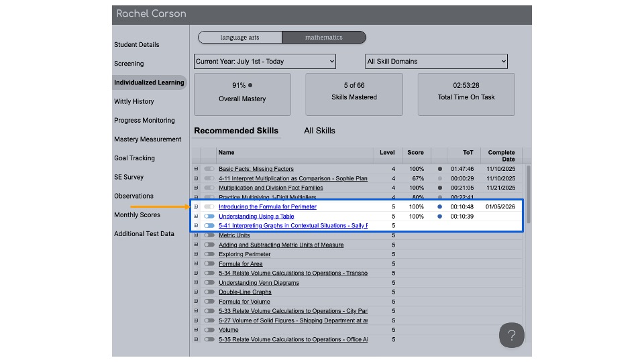
Task: Expand the Understanding Using a Table row
Action: 196,217
